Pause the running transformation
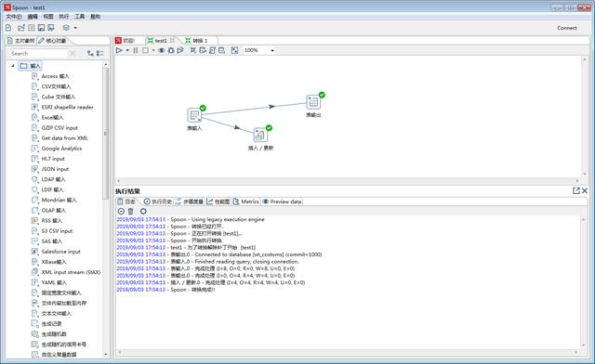The height and width of the screenshot is (364, 595). (x=136, y=50)
